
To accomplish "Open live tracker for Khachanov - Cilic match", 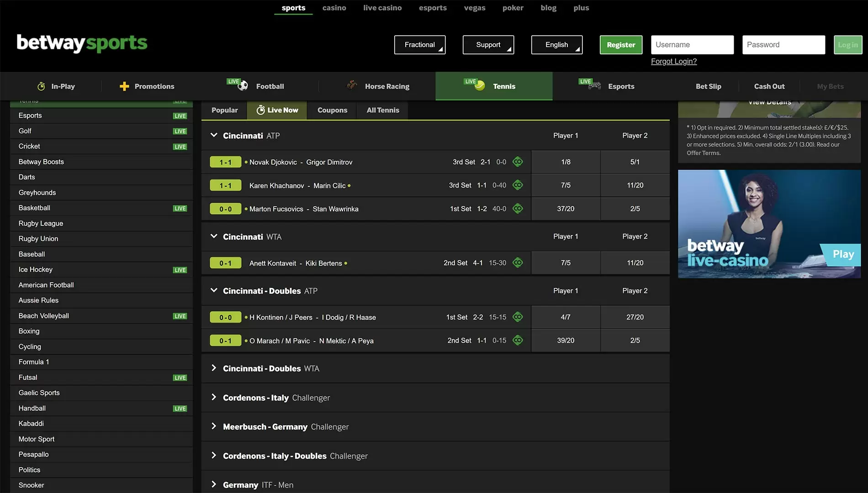I will 518,185.
